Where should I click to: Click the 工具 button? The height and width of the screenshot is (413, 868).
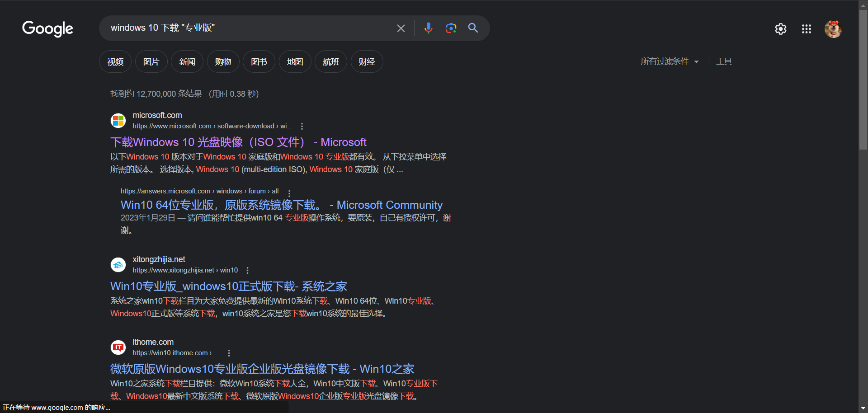[x=724, y=61]
